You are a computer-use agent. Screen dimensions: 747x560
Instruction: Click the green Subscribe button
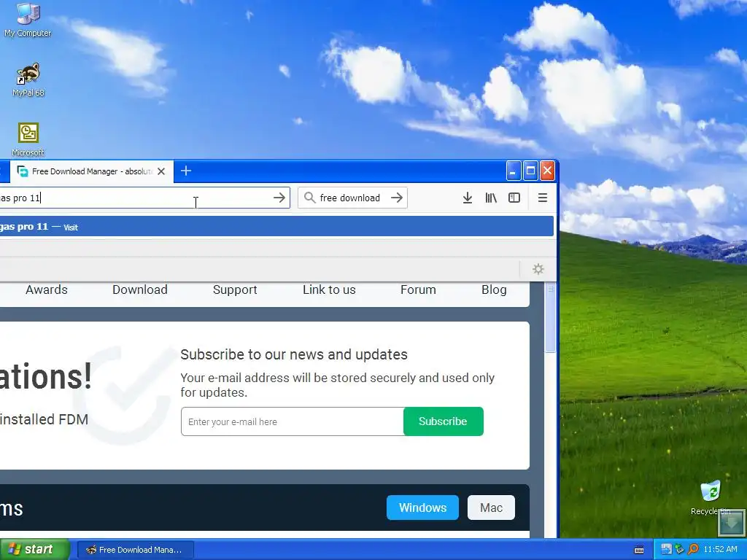(x=443, y=421)
